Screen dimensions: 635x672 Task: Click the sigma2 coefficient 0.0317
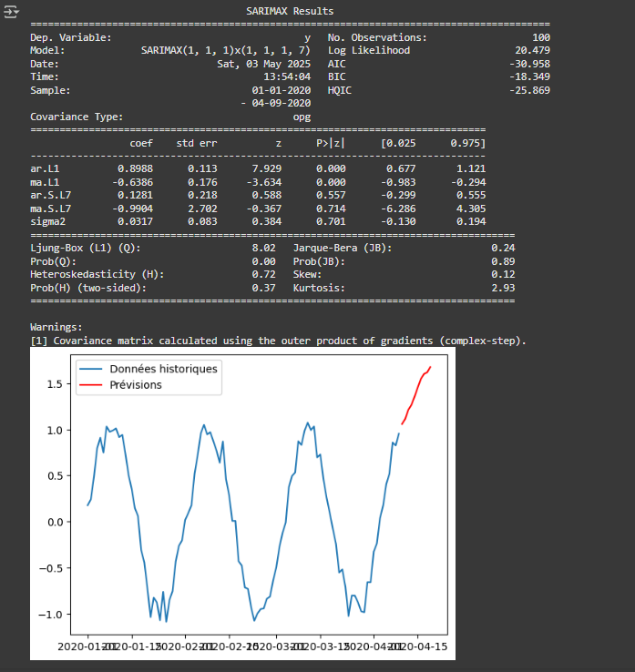click(x=135, y=222)
